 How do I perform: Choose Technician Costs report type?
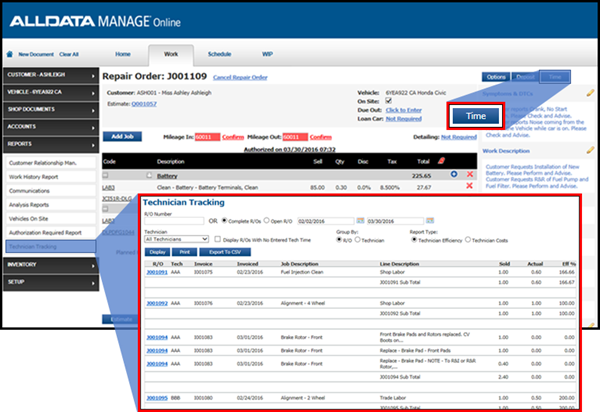point(468,240)
